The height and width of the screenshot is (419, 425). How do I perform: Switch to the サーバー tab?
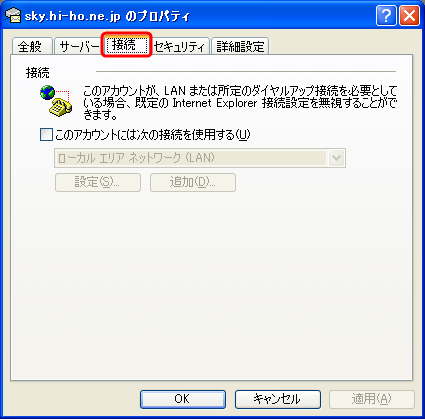click(79, 46)
